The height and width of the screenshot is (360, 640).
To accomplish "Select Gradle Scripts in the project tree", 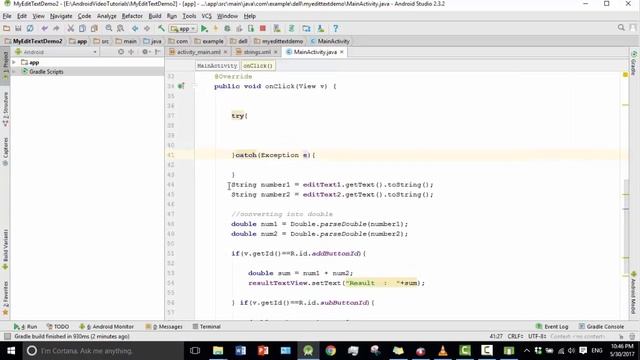I will [x=46, y=72].
